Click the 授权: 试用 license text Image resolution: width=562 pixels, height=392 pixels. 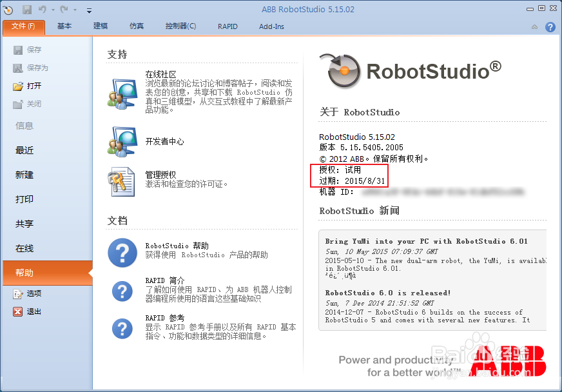pos(340,170)
